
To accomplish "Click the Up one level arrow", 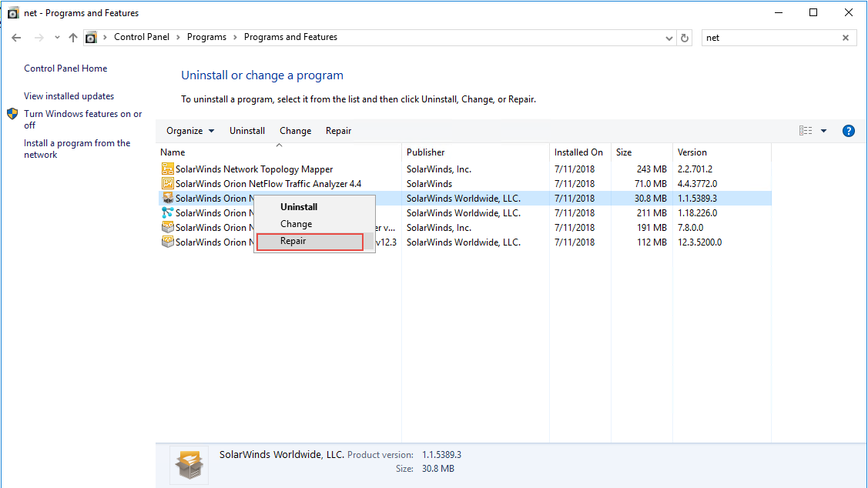I will click(x=72, y=37).
